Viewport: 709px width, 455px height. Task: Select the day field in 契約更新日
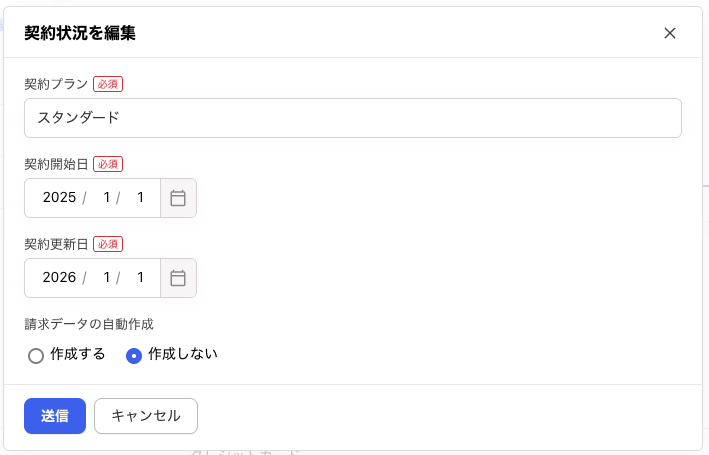140,278
